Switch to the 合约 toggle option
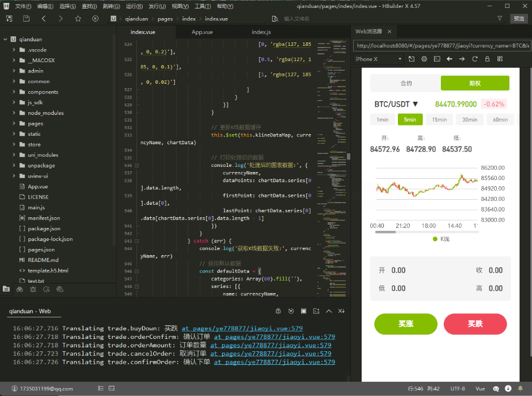The height and width of the screenshot is (396, 532). click(406, 83)
